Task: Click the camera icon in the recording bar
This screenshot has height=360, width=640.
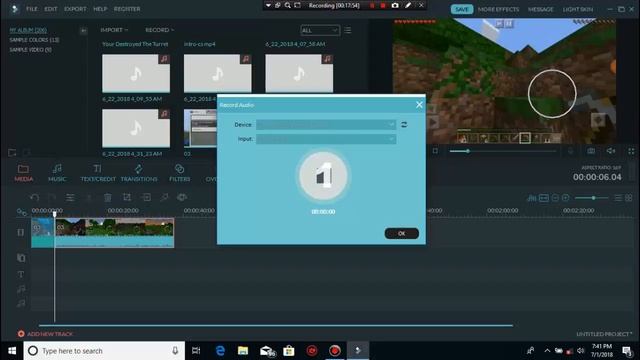Action: (395, 5)
